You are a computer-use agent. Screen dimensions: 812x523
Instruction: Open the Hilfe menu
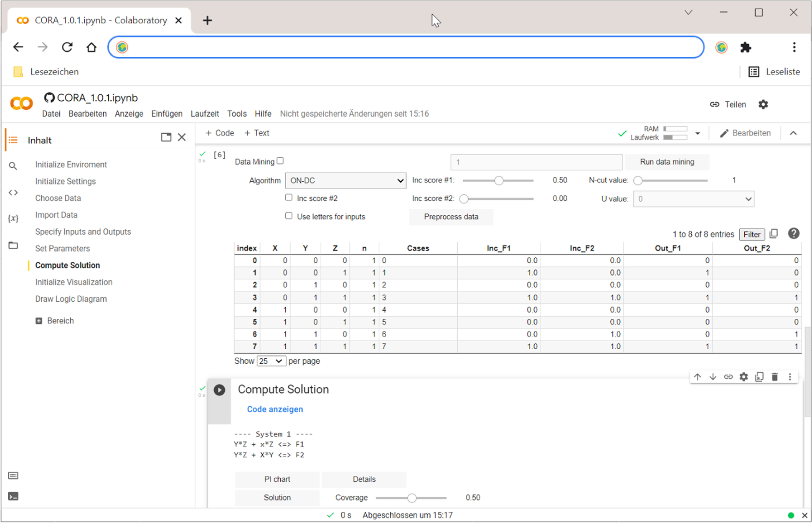(x=263, y=114)
